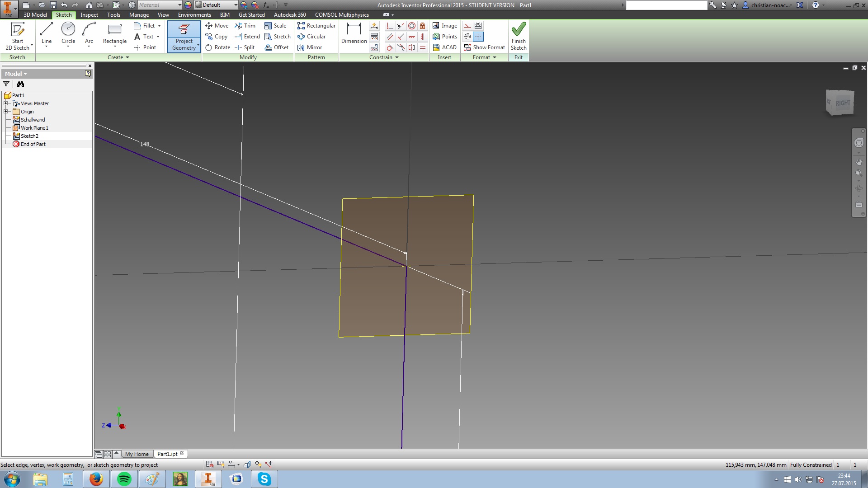This screenshot has width=868, height=488.
Task: Click the Show Format button
Action: 484,47
